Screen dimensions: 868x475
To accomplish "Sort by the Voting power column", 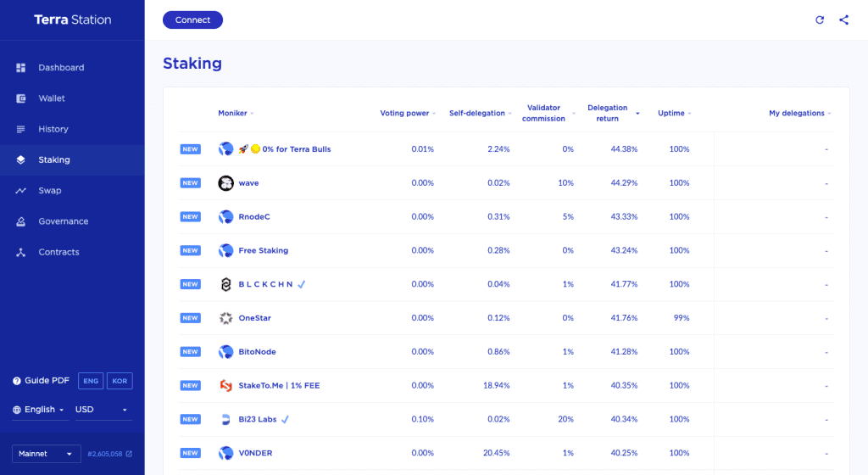I will coord(408,113).
